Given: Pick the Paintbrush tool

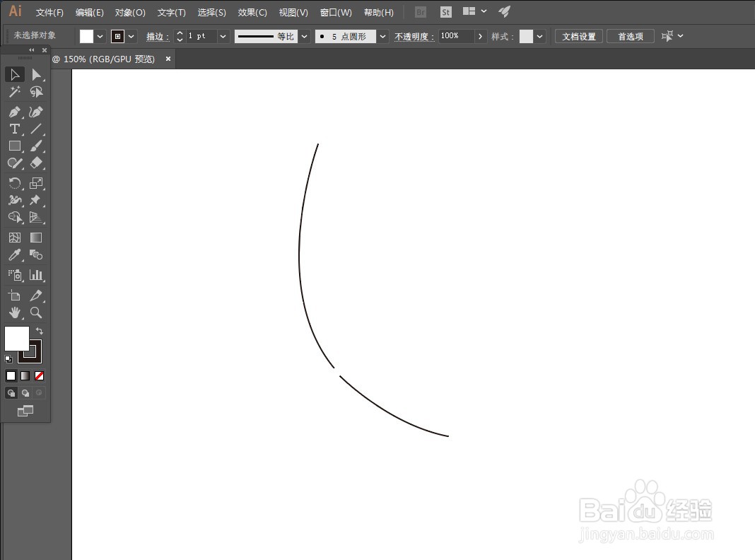Looking at the screenshot, I should (x=36, y=146).
